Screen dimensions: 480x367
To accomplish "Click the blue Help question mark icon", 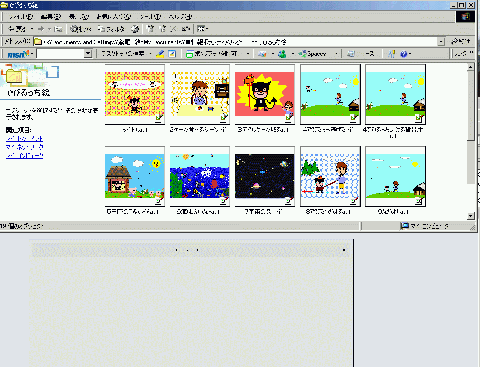I will pos(403,54).
